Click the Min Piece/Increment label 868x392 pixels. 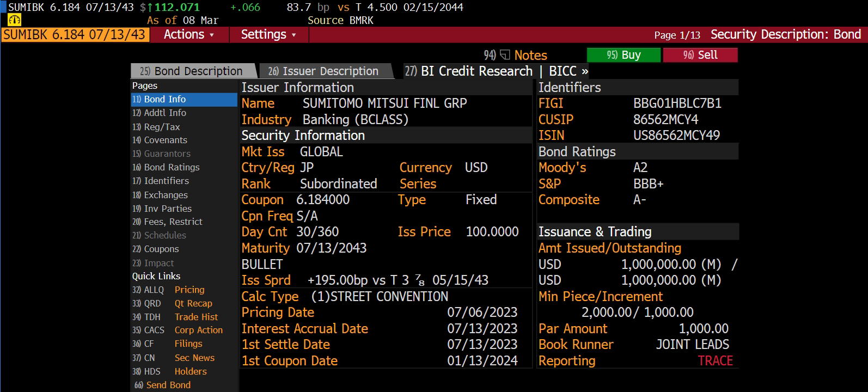(x=601, y=297)
